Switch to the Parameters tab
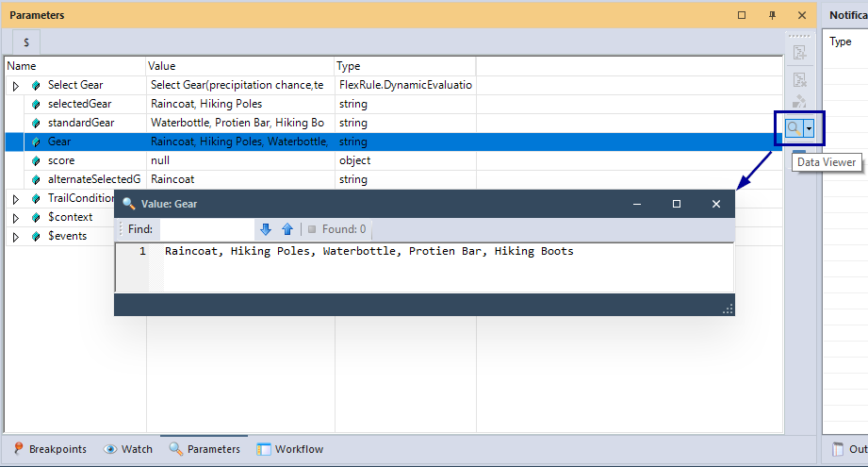868x467 pixels. click(x=205, y=449)
